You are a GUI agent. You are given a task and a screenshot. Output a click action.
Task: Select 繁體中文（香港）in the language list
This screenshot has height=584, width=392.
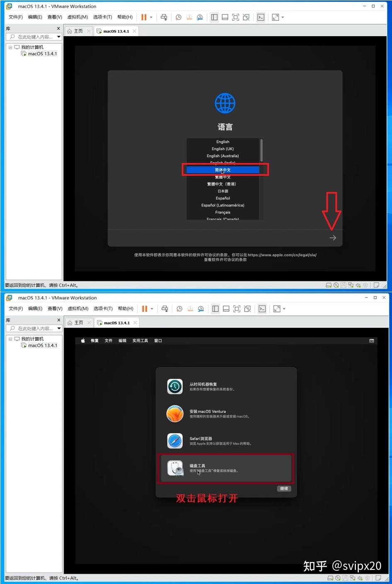[x=223, y=184]
